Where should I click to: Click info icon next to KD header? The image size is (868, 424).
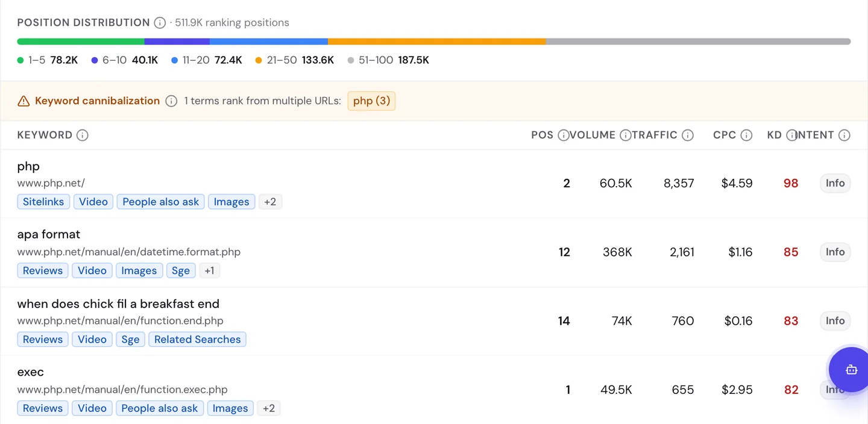coord(791,136)
